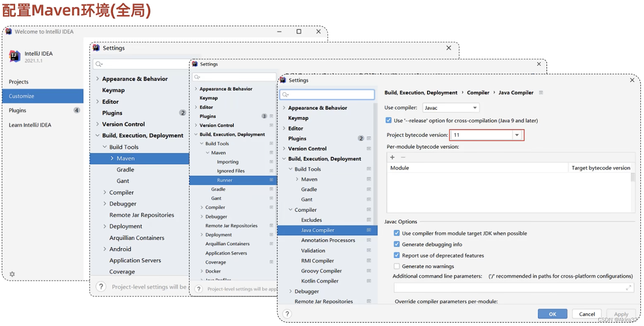Toggle the Generate debugging info checkbox
The width and height of the screenshot is (644, 326).
[397, 244]
